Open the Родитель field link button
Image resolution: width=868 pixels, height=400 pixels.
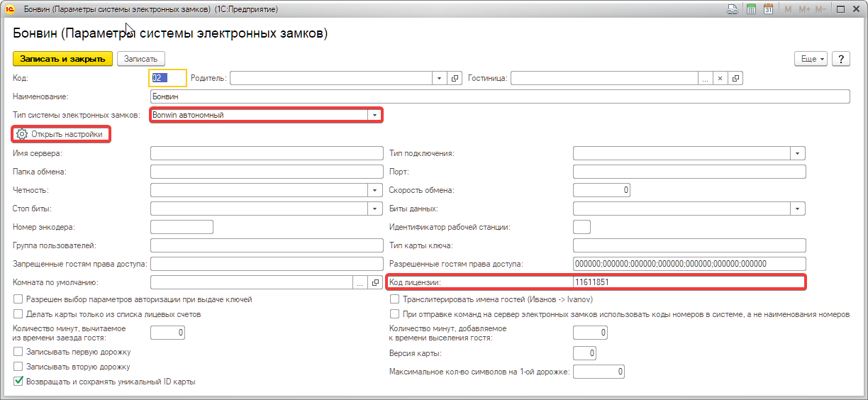click(455, 78)
